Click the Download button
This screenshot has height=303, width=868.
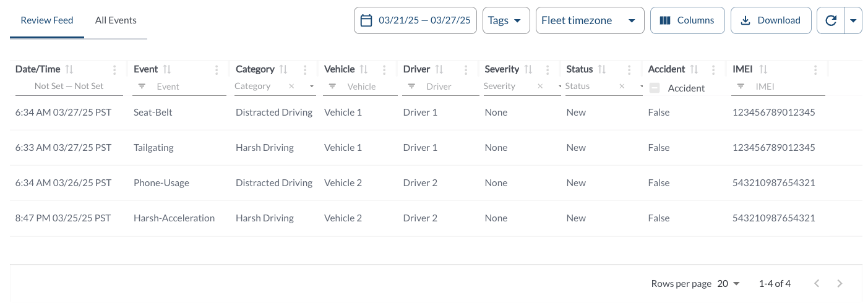pos(770,20)
